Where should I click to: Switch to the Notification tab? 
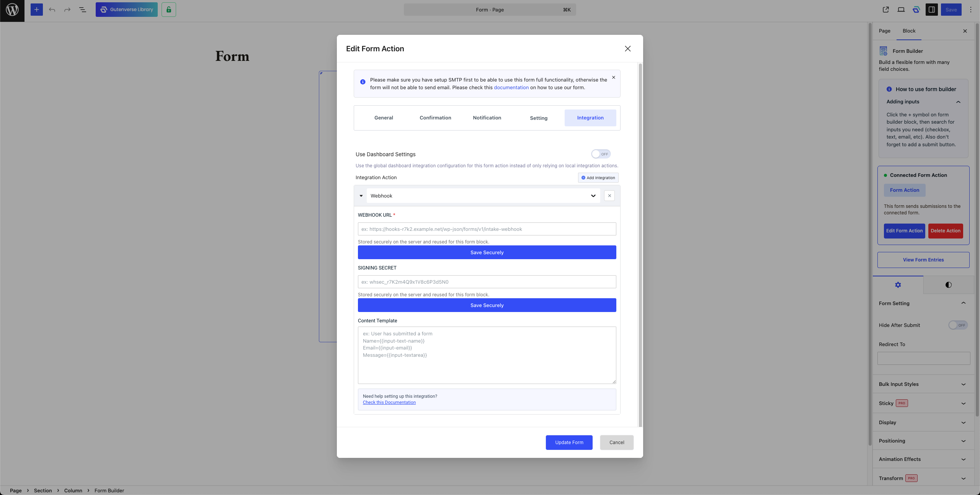(487, 118)
